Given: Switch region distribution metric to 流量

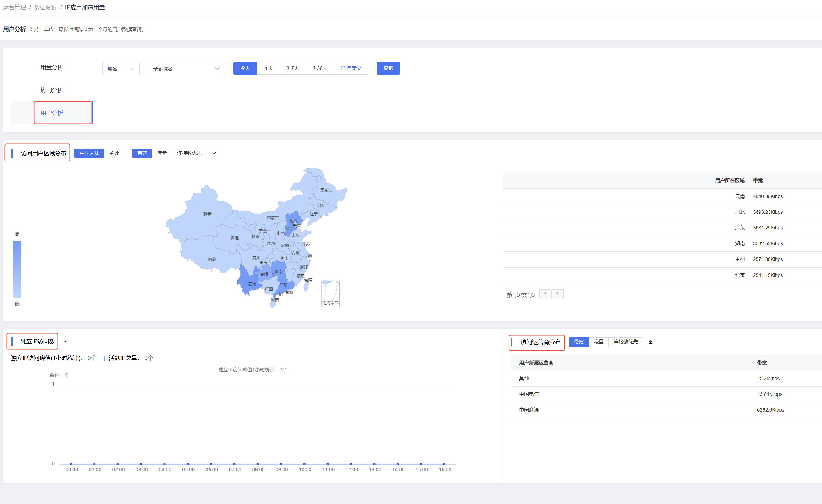Looking at the screenshot, I should click(162, 153).
